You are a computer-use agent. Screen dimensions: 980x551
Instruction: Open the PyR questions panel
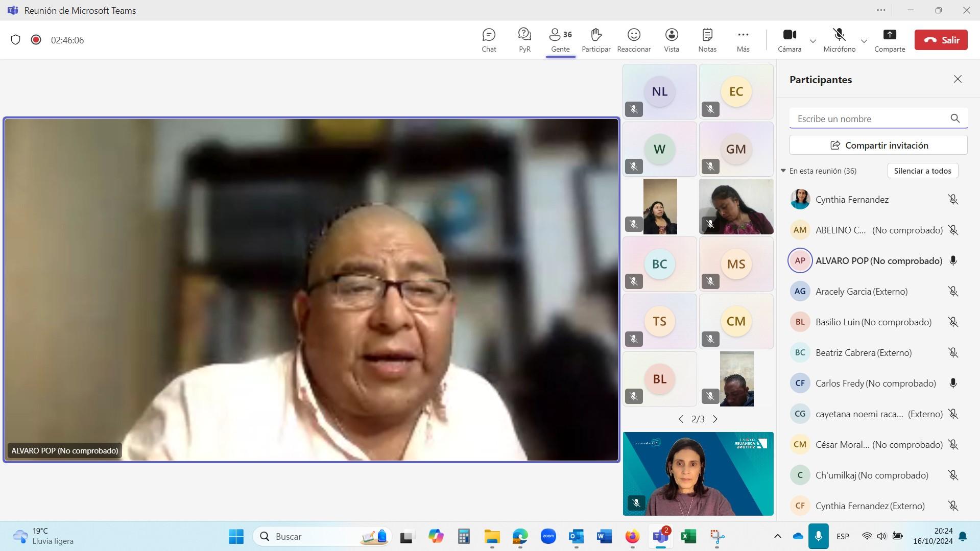(524, 40)
